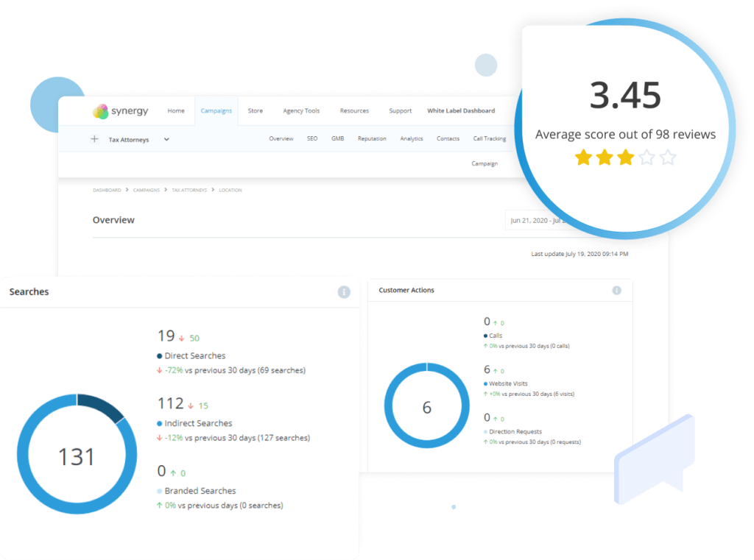Open the Store menu item
This screenshot has height=560, width=754.
point(256,110)
